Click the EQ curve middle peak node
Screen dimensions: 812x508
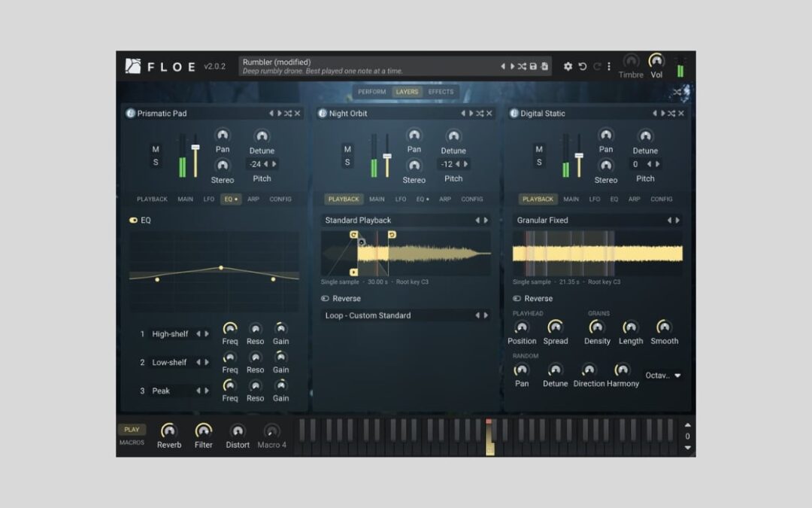point(221,268)
